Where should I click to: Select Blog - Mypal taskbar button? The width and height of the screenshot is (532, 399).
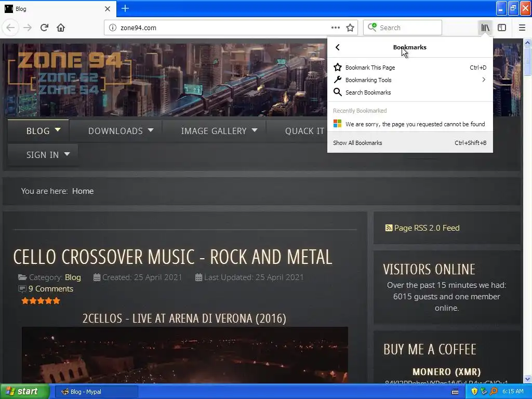96,392
